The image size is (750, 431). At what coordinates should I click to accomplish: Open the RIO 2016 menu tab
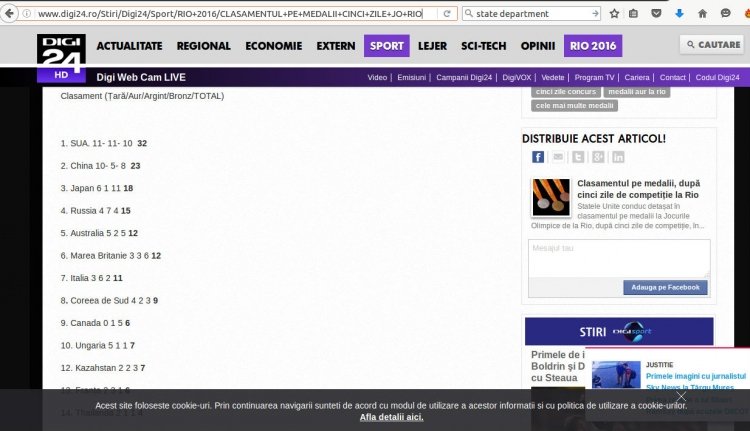click(x=593, y=46)
